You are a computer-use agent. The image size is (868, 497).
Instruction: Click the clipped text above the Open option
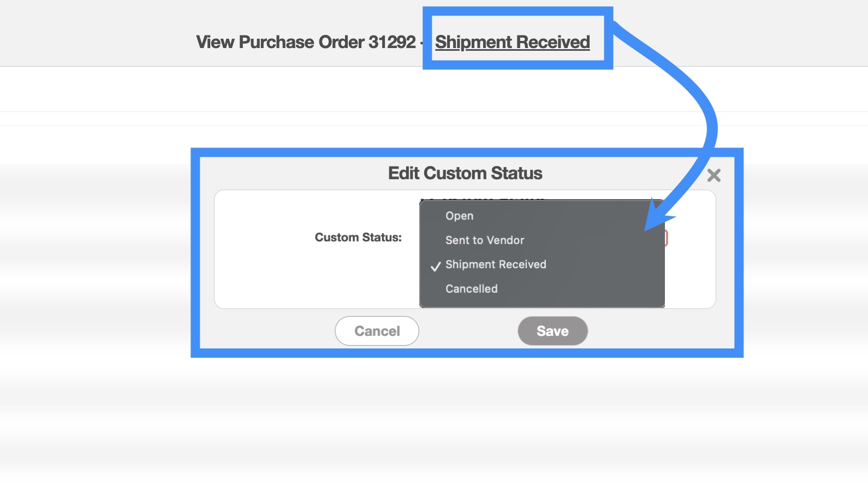[483, 198]
